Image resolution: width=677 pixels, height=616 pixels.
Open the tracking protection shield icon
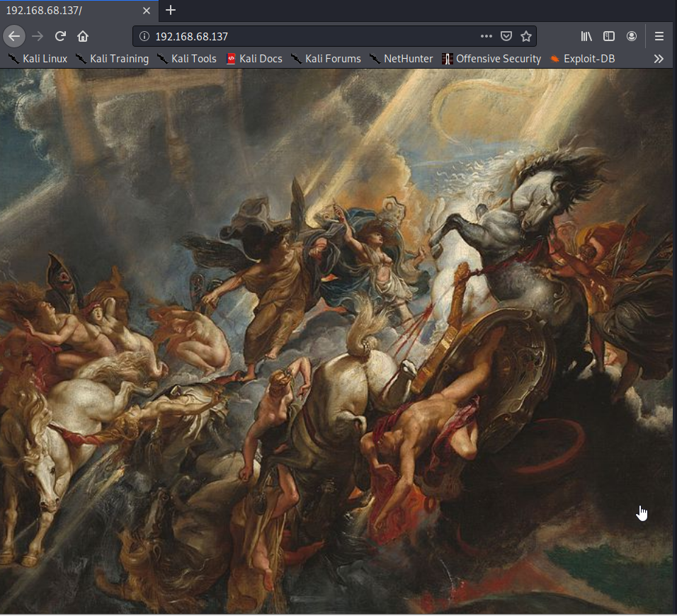click(506, 35)
